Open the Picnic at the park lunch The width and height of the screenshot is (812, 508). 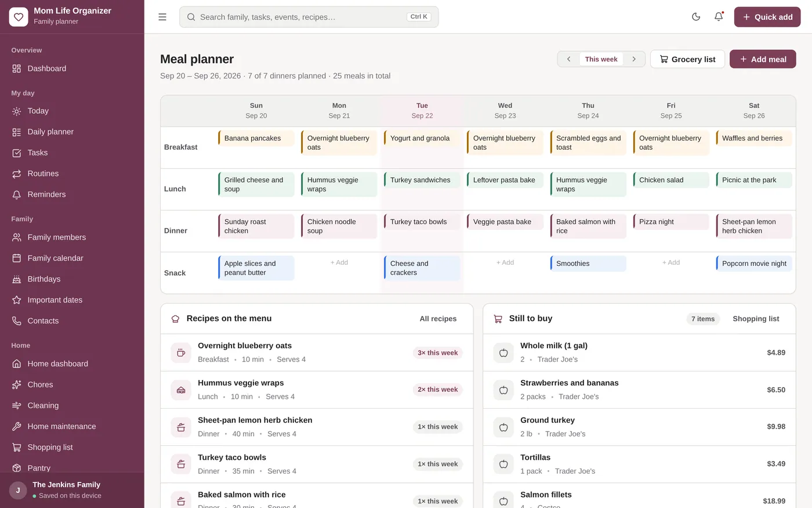[x=754, y=180]
